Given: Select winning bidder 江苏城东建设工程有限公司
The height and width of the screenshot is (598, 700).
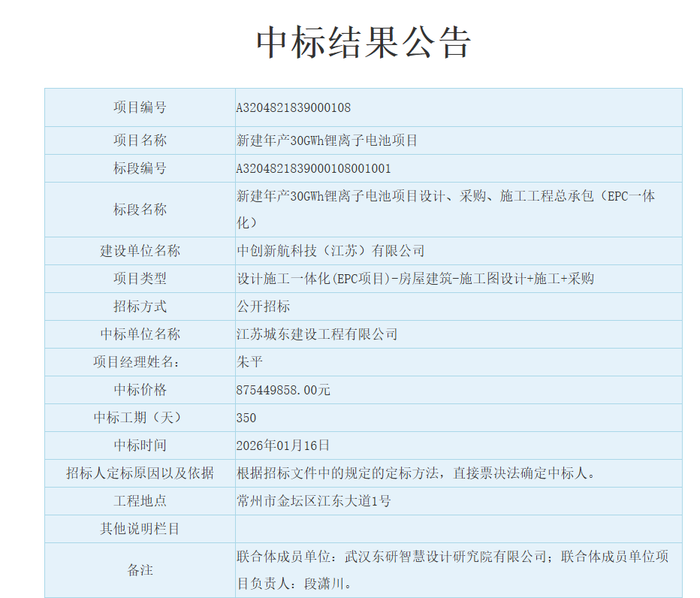Looking at the screenshot, I should (316, 334).
